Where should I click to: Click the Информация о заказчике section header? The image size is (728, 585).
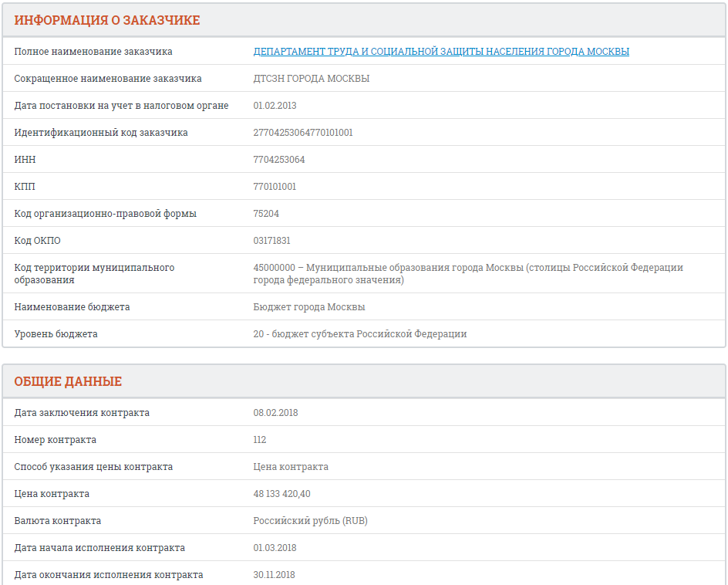click(x=107, y=20)
